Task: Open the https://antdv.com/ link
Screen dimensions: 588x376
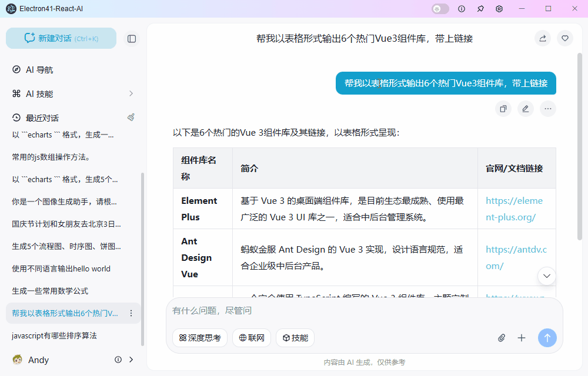Action: 516,258
